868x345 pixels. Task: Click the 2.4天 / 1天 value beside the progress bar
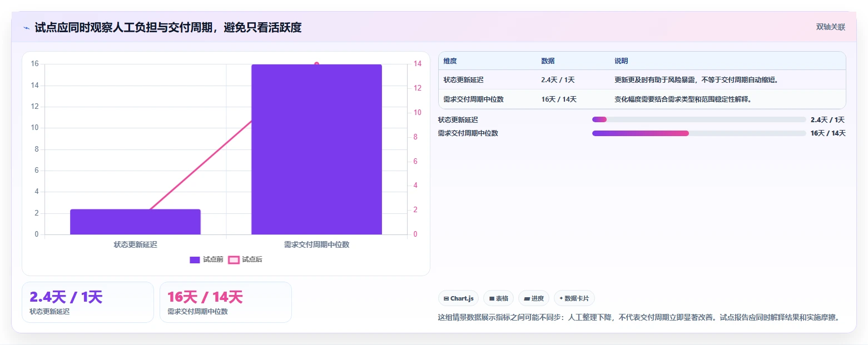pyautogui.click(x=828, y=119)
